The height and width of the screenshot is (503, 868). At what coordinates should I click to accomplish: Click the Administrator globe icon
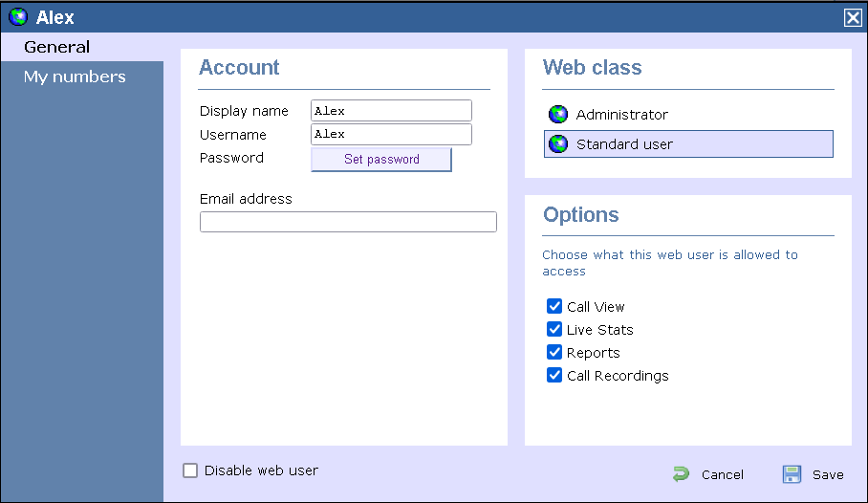(x=558, y=115)
